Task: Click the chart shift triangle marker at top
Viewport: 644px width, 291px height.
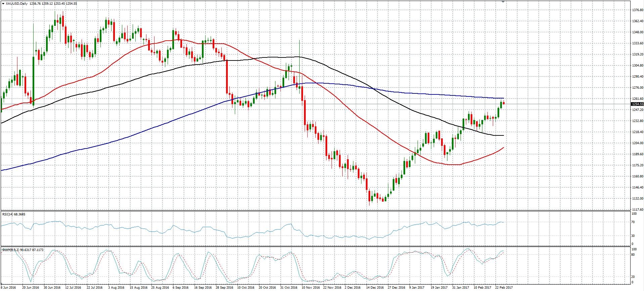Action: click(x=503, y=2)
